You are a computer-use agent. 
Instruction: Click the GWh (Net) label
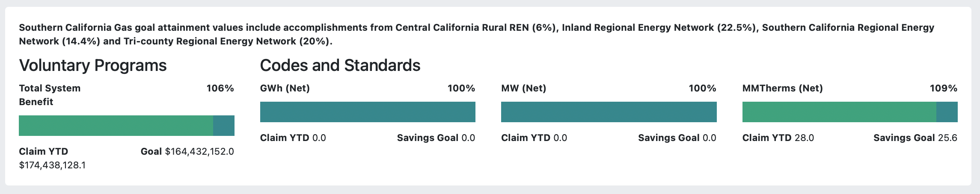[285, 88]
